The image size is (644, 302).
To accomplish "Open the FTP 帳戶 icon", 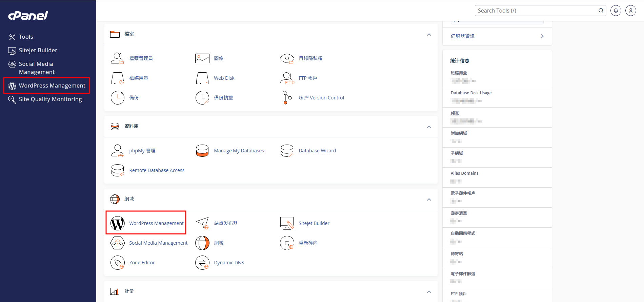I will tap(287, 78).
